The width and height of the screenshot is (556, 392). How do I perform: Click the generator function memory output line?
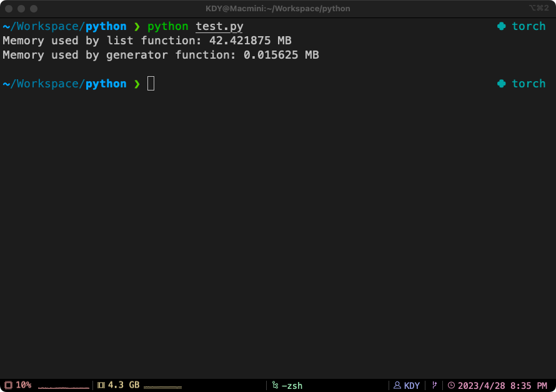click(161, 55)
